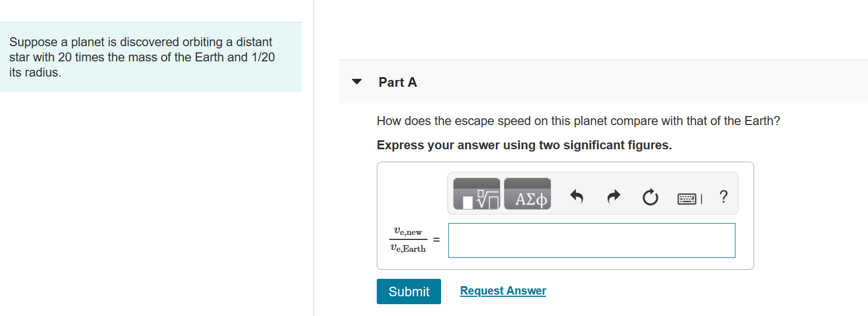Viewport: 868px width, 316px height.
Task: Click the two significant figures instruction
Action: [x=525, y=145]
